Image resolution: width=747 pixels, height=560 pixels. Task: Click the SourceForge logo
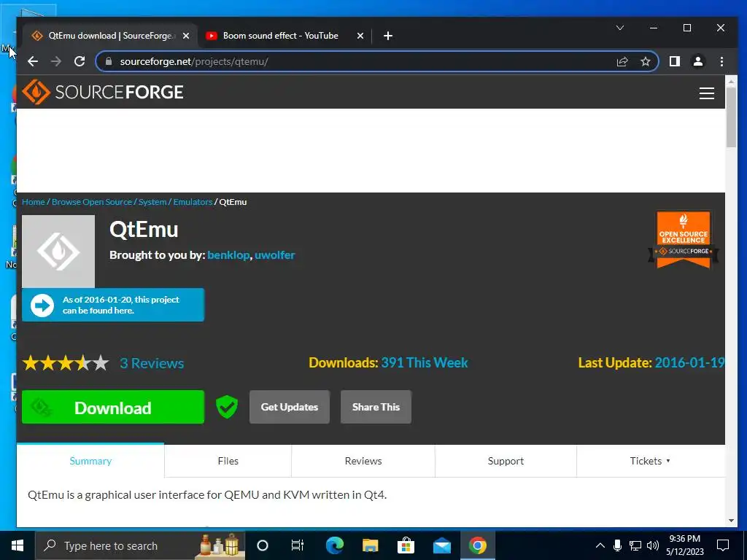pos(102,91)
